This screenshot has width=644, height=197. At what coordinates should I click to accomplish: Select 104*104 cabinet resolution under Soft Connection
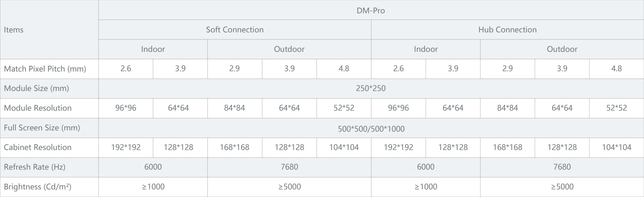(344, 147)
